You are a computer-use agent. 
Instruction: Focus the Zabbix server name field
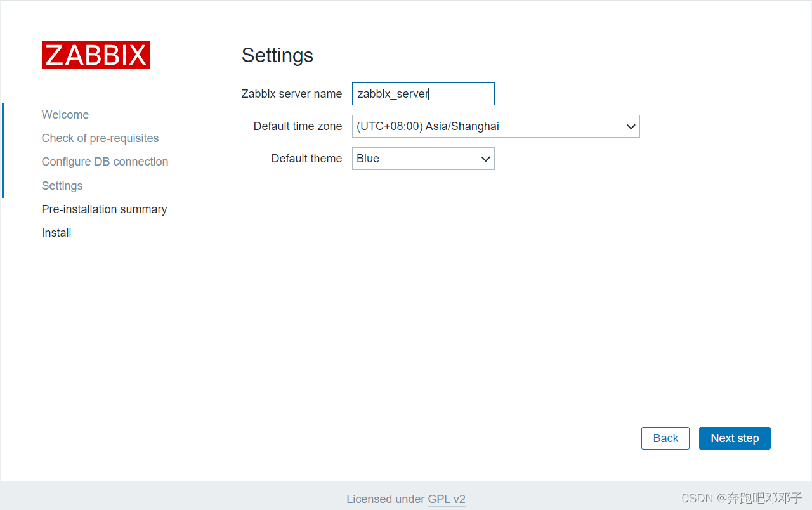423,94
